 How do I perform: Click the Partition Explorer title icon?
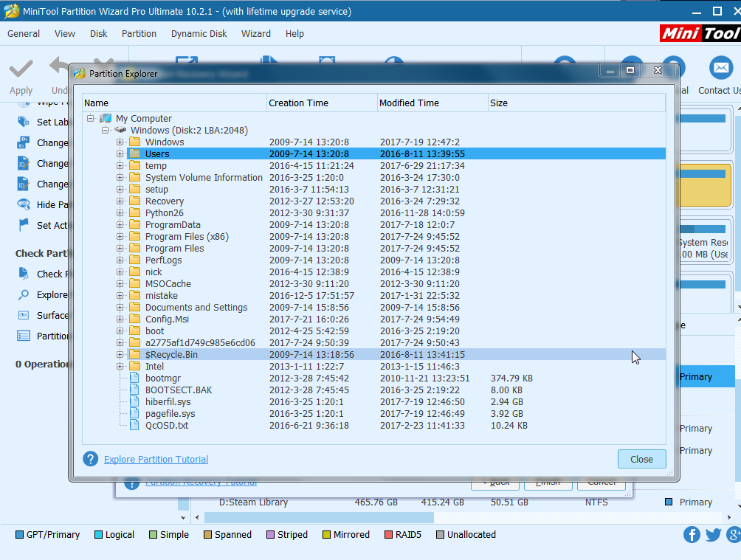[80, 73]
